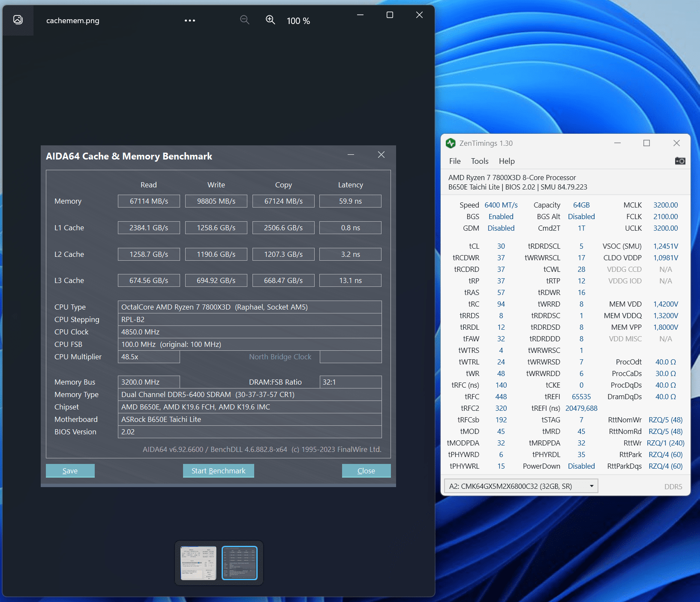Screen dimensions: 700x602
Task: Open the Tools menu in ZenTimings
Action: point(480,161)
